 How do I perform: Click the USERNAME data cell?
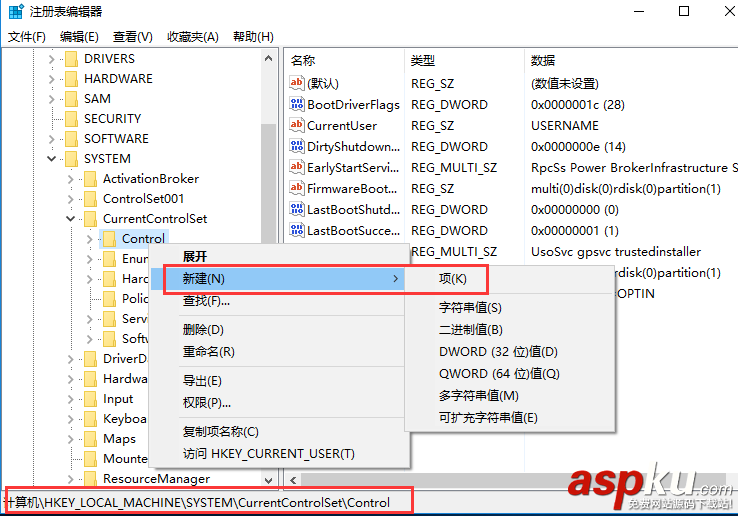[x=564, y=126]
